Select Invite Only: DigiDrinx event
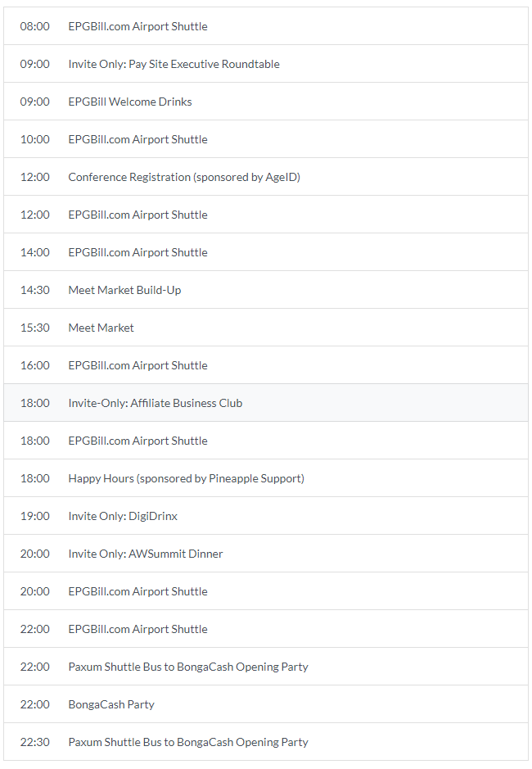The image size is (532, 769). (x=123, y=516)
